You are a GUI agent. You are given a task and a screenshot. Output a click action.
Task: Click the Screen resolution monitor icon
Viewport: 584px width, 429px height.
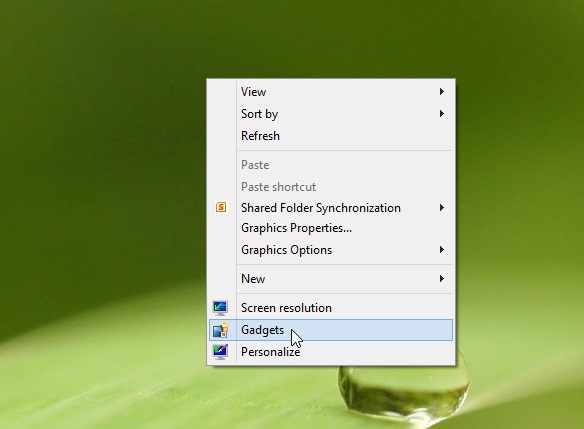220,308
